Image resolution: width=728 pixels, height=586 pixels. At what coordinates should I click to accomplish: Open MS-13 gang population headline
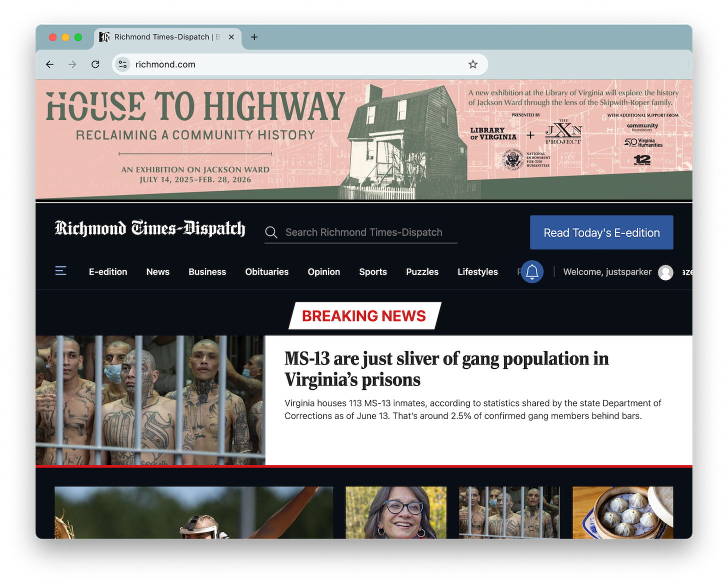(x=446, y=369)
